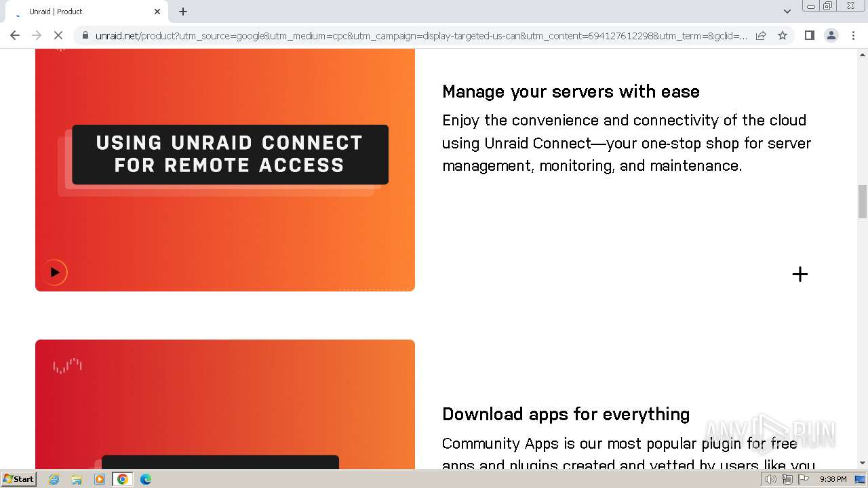Click the page vertical scrollbar thumb
This screenshot has height=488, width=868.
point(863,201)
